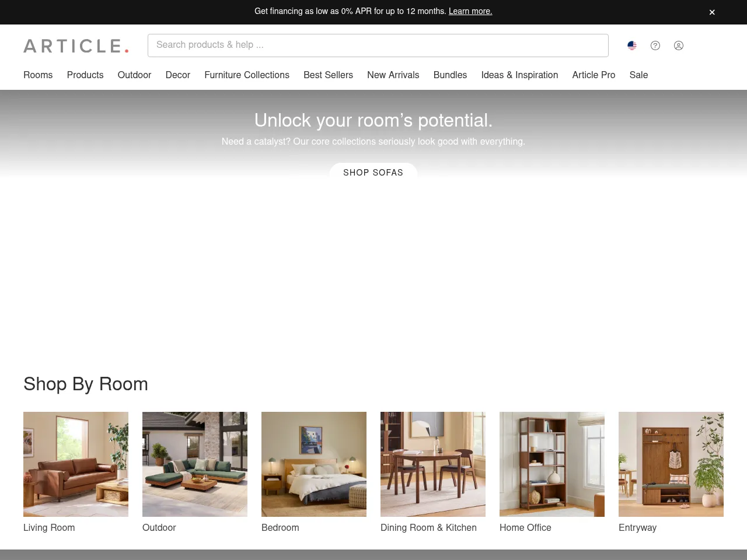View New Arrivals
The width and height of the screenshot is (747, 560).
(x=393, y=75)
